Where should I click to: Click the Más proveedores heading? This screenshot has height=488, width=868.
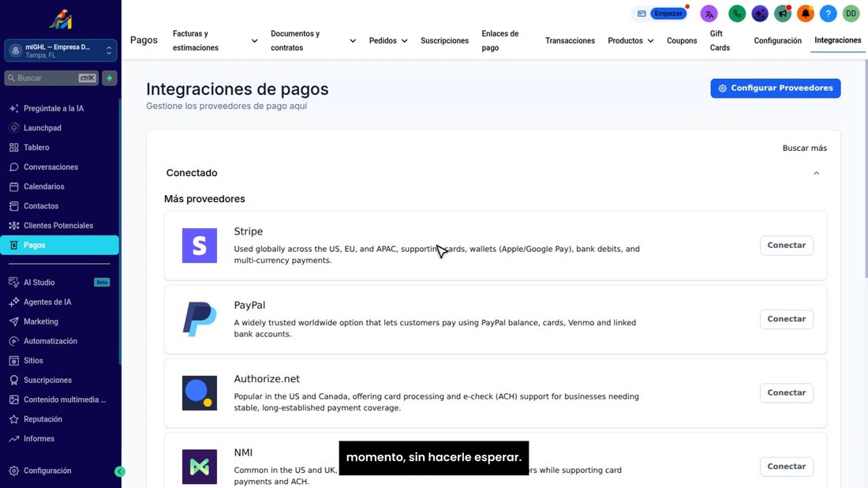pyautogui.click(x=204, y=199)
